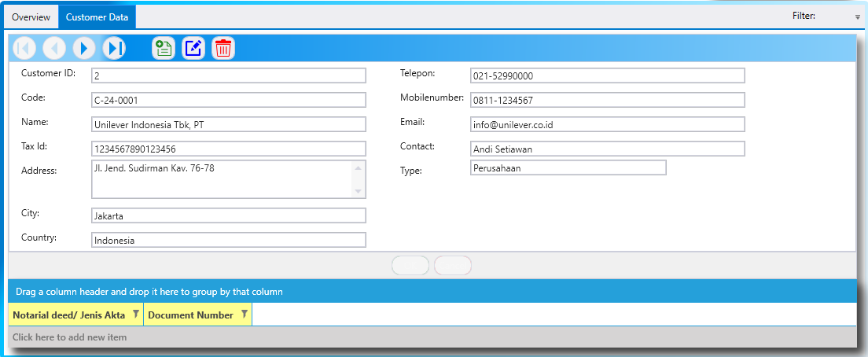Click the 'Address:' label
868x357 pixels.
(39, 171)
